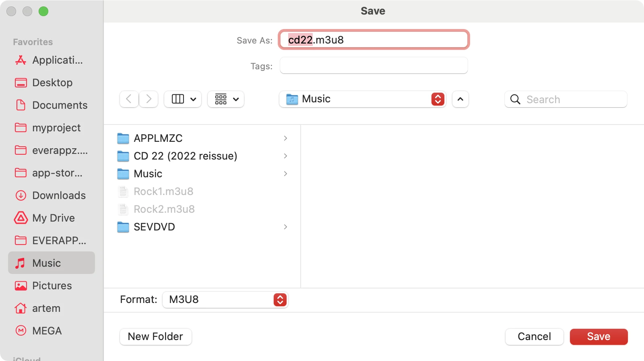Open the column view mode dropdown
644x361 pixels.
tap(183, 99)
